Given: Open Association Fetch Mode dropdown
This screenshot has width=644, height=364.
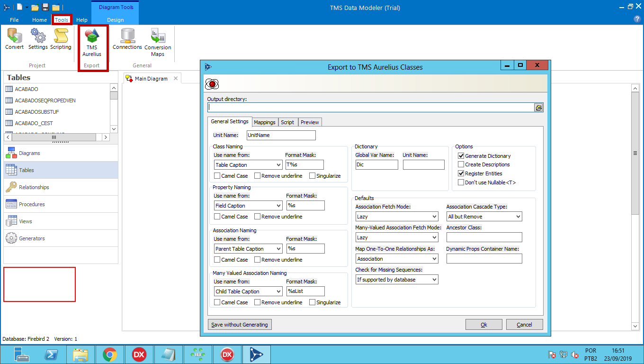Looking at the screenshot, I should point(397,217).
